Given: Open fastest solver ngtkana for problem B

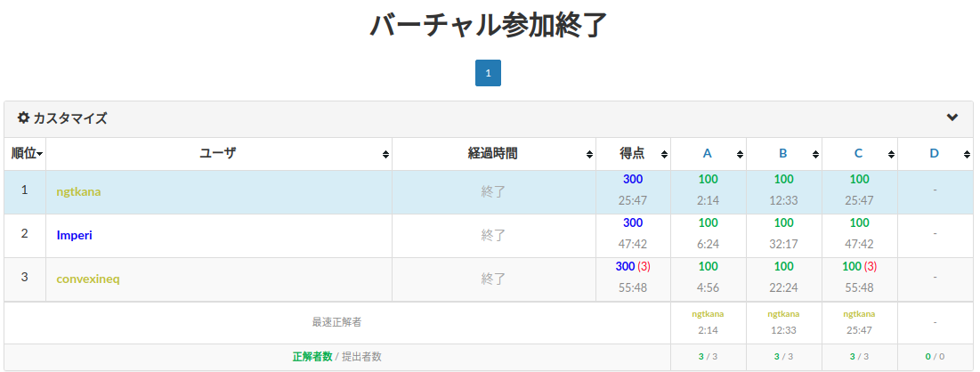Looking at the screenshot, I should [x=784, y=314].
